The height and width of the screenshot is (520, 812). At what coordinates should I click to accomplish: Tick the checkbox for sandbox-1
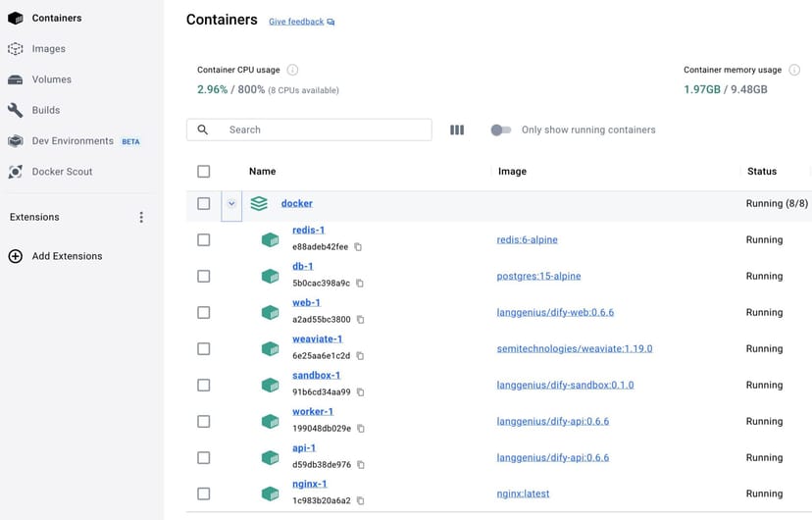tap(203, 385)
